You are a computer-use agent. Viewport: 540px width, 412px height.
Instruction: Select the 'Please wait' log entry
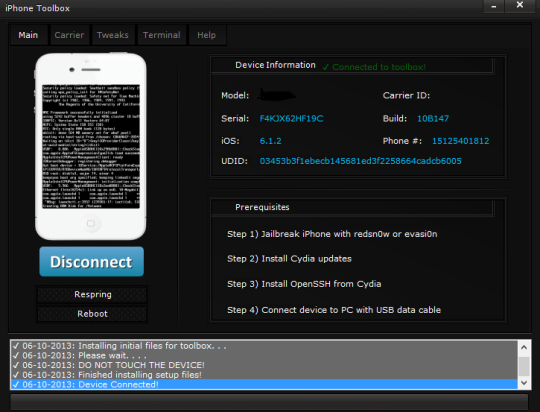tap(264, 356)
